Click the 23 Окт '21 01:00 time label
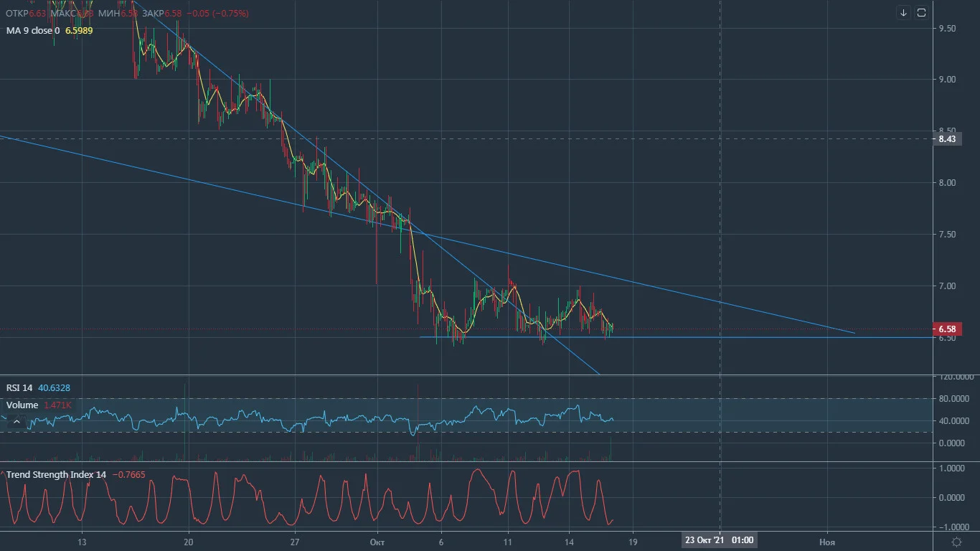The width and height of the screenshot is (980, 551). [x=719, y=540]
